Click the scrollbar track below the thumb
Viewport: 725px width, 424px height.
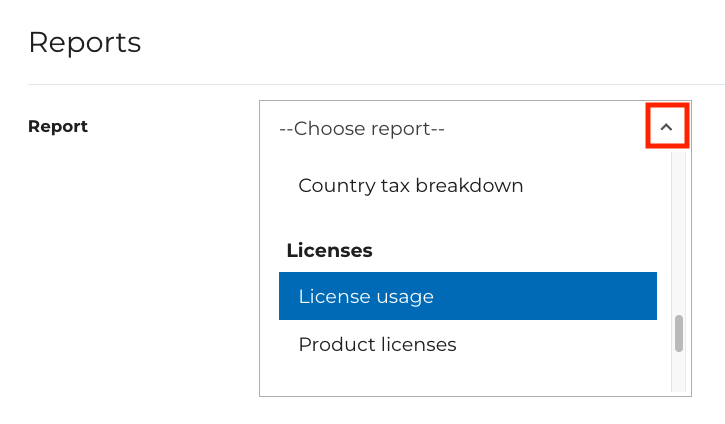tap(678, 372)
